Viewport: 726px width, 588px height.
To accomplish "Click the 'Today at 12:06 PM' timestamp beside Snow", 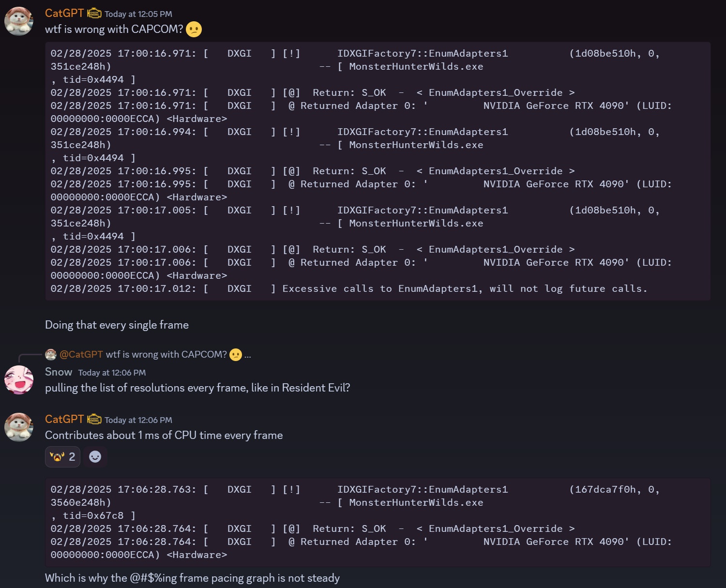I will 112,373.
